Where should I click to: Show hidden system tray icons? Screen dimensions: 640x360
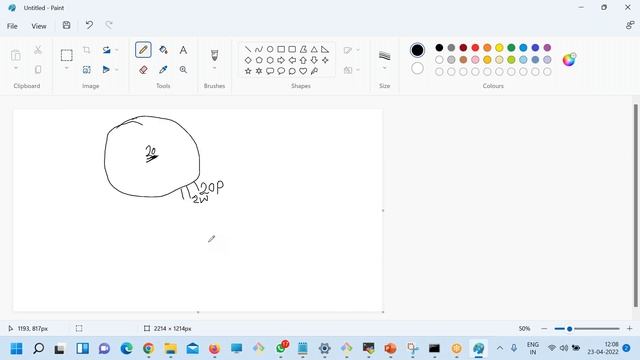(x=500, y=348)
